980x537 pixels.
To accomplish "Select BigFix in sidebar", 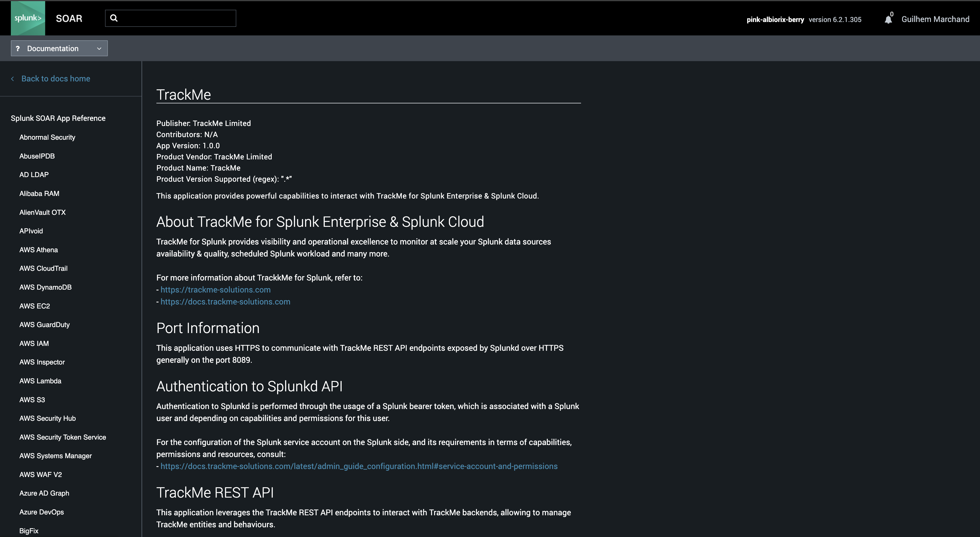I will [29, 531].
